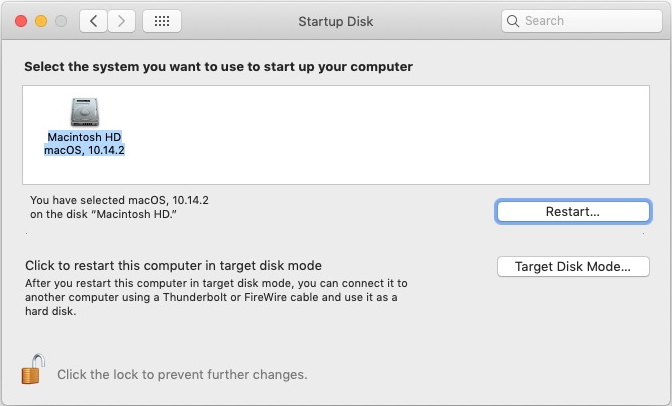Click the gray zoom window button
Viewport: 672px width, 406px height.
61,20
